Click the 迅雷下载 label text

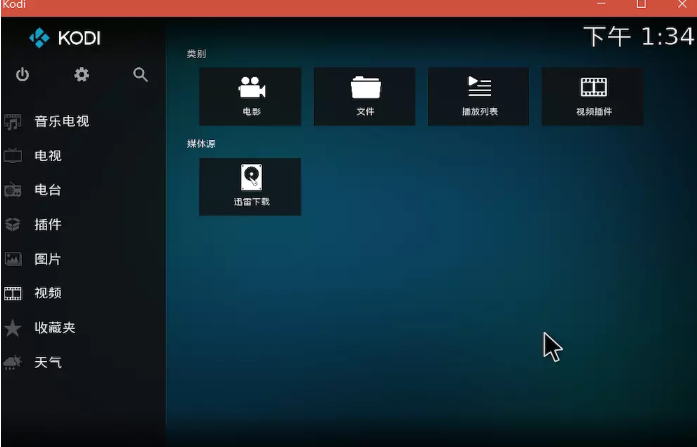tap(252, 202)
